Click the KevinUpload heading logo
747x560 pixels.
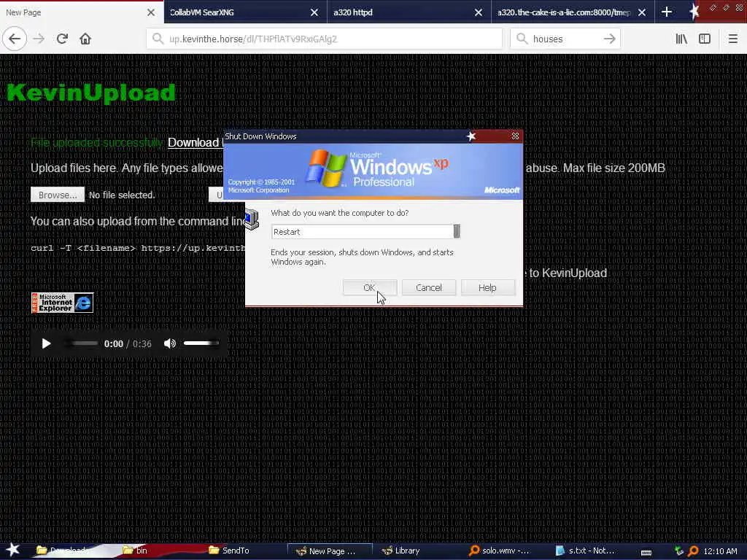point(91,93)
